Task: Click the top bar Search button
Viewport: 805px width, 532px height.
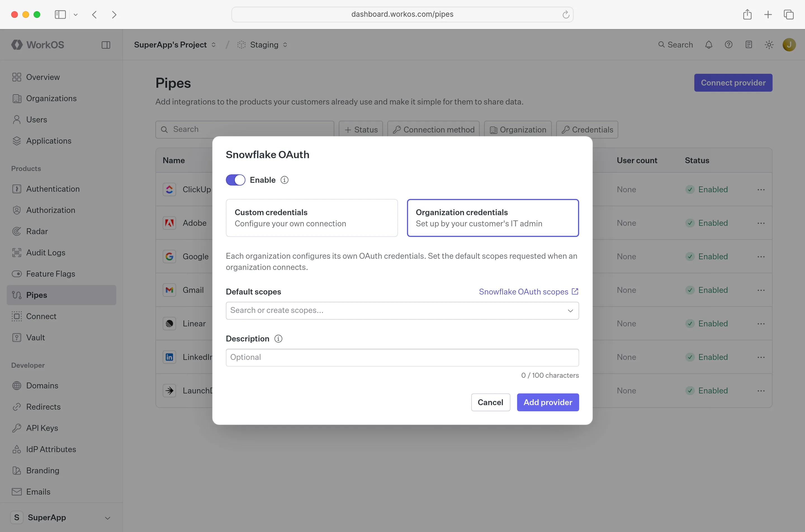Action: 675,45
